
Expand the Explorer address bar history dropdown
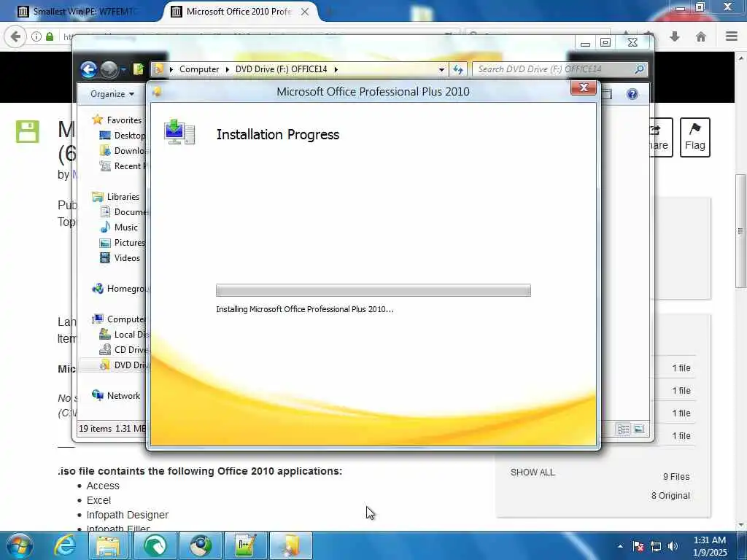coord(441,69)
